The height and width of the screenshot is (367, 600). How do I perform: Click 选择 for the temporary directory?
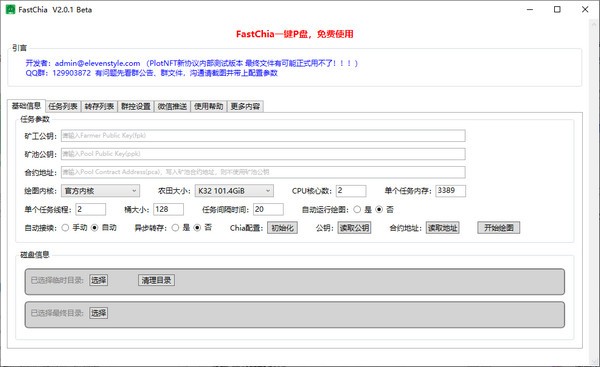pyautogui.click(x=98, y=280)
